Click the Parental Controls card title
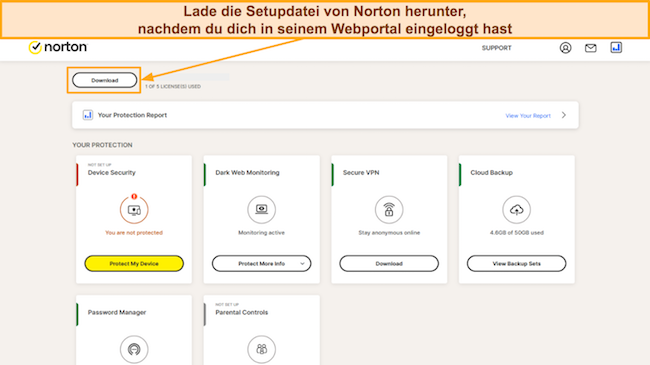The width and height of the screenshot is (650, 365). coord(242,312)
